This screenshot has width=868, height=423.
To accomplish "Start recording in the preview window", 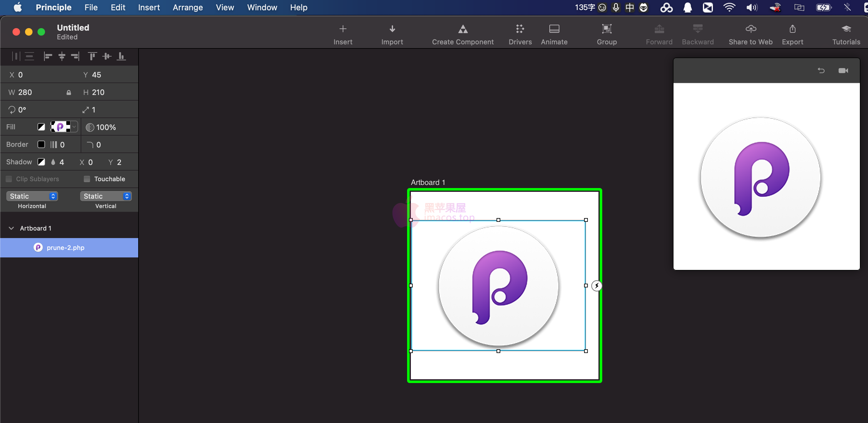I will pos(844,70).
